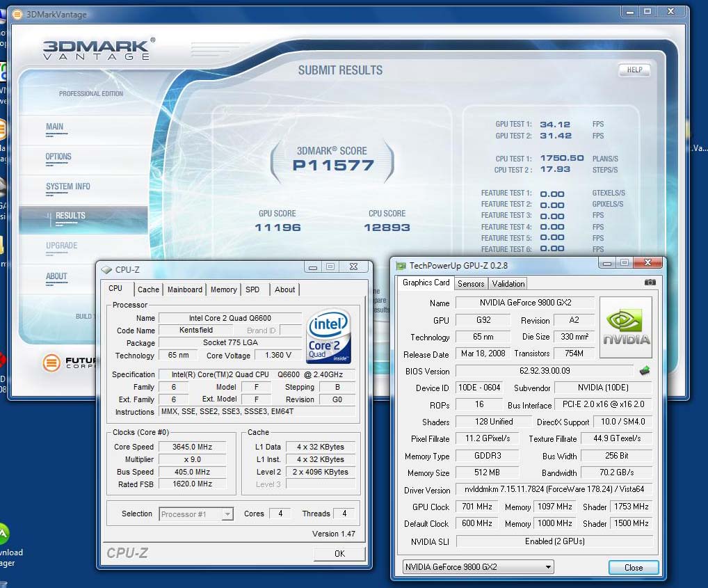Click the Bus Speed value 405.0 MHz
Screen dimensions: 708x588
click(x=192, y=472)
